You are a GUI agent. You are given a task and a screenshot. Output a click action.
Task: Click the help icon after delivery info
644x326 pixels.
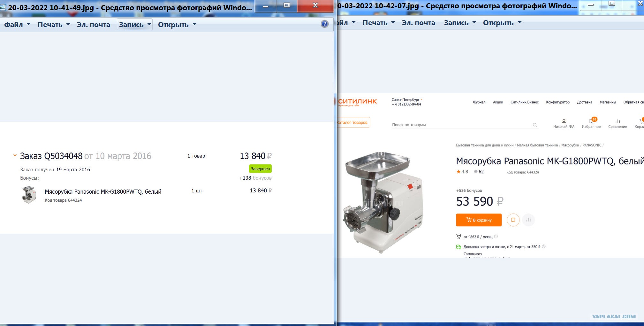544,246
